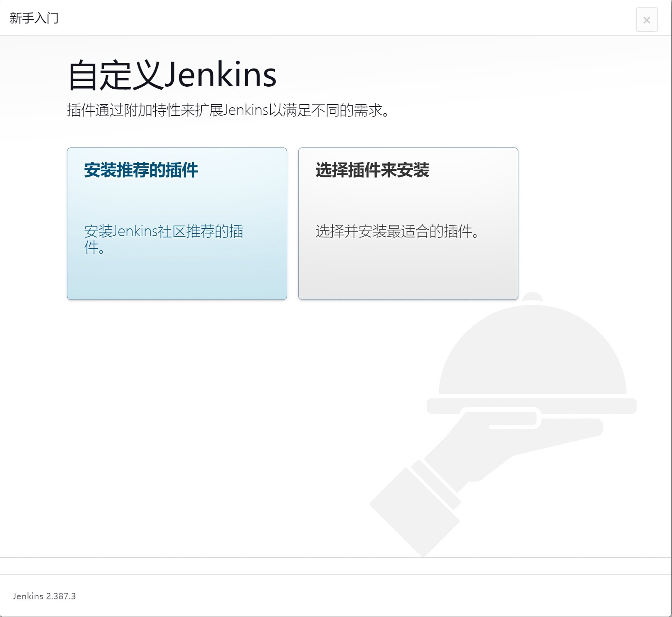This screenshot has height=617, width=672.
Task: Click the 安装推荐的插件 card
Action: tap(177, 223)
